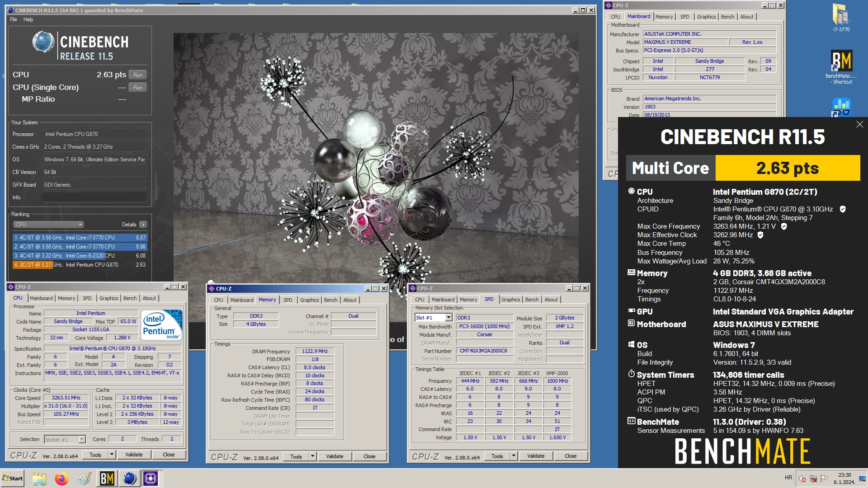The height and width of the screenshot is (488, 868).
Task: Expand the Tools arrow in CPU-Z SPD window
Action: pos(514,456)
